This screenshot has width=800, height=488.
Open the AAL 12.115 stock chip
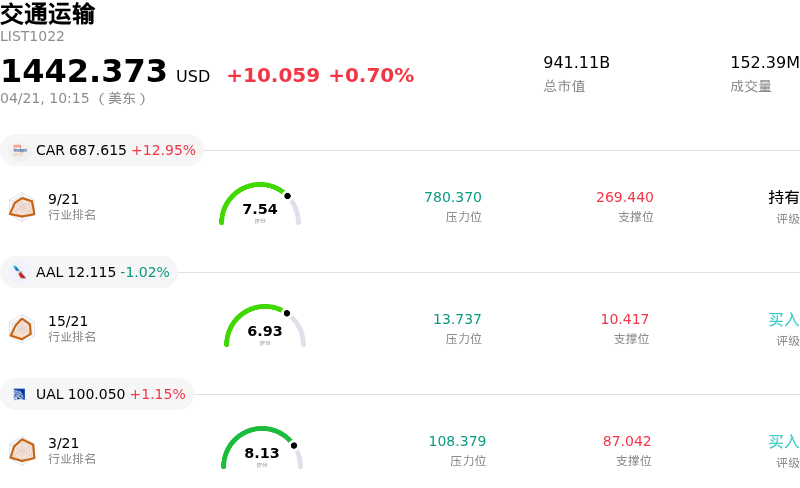point(89,272)
